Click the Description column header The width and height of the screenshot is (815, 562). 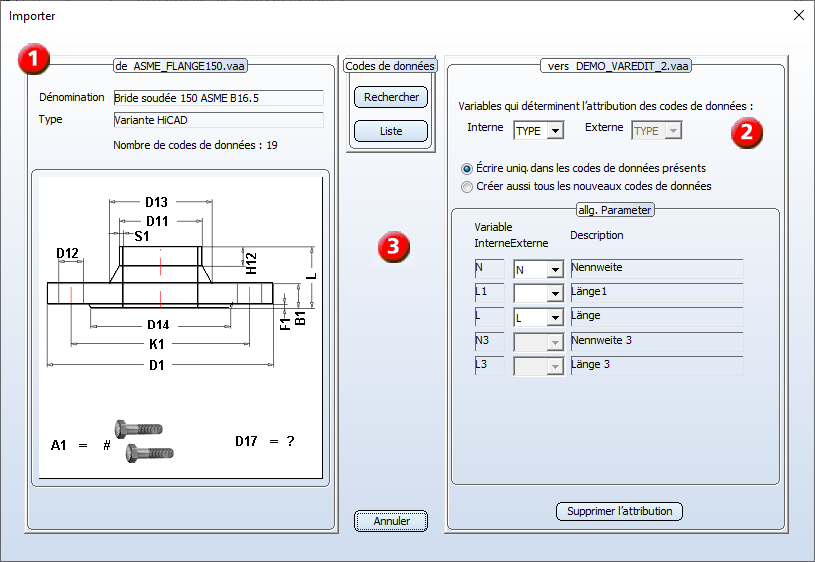[x=597, y=235]
